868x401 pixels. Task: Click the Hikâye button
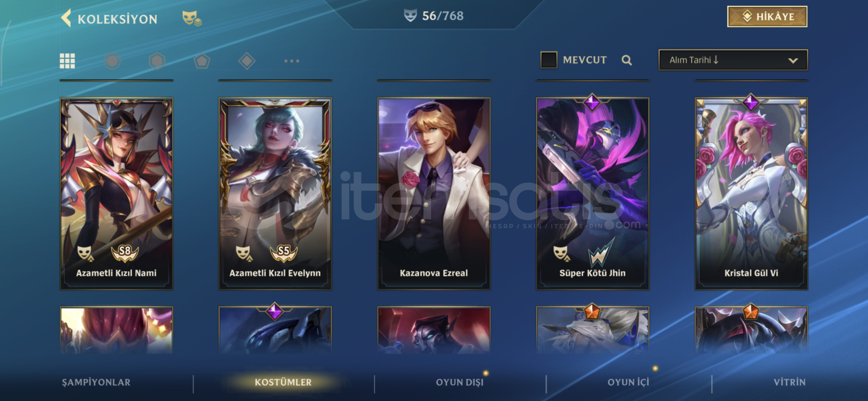[x=767, y=17]
